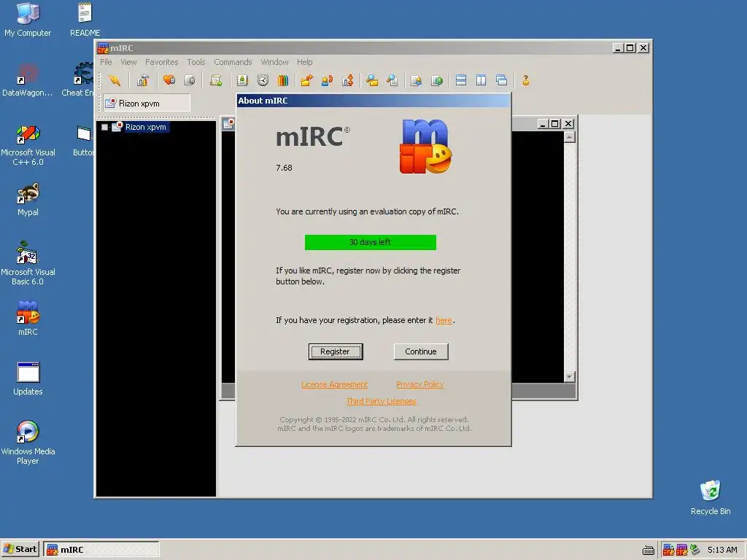Viewport: 747px width, 560px height.
Task: Open the Help menu
Action: click(304, 62)
